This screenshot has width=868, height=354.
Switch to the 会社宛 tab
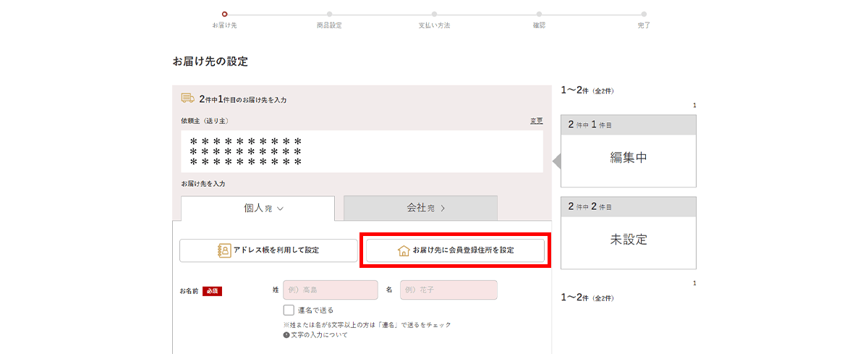[x=420, y=208]
